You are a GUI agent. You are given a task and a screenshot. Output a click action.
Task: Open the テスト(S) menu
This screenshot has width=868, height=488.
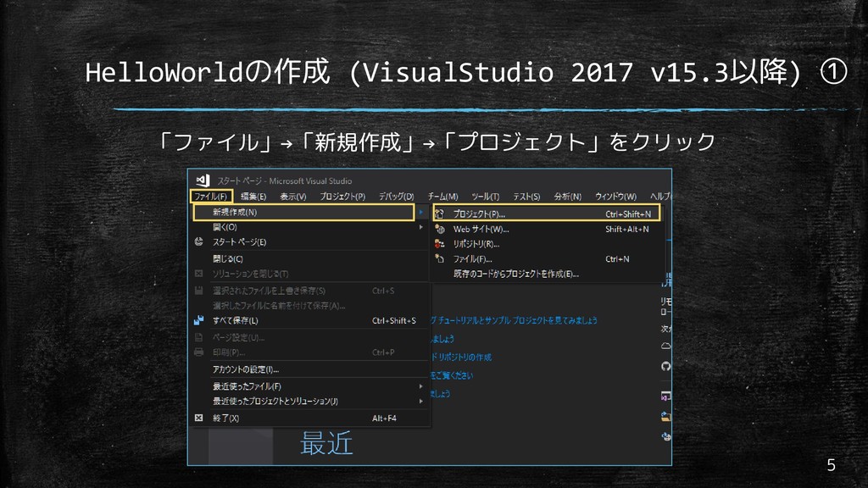click(x=526, y=197)
